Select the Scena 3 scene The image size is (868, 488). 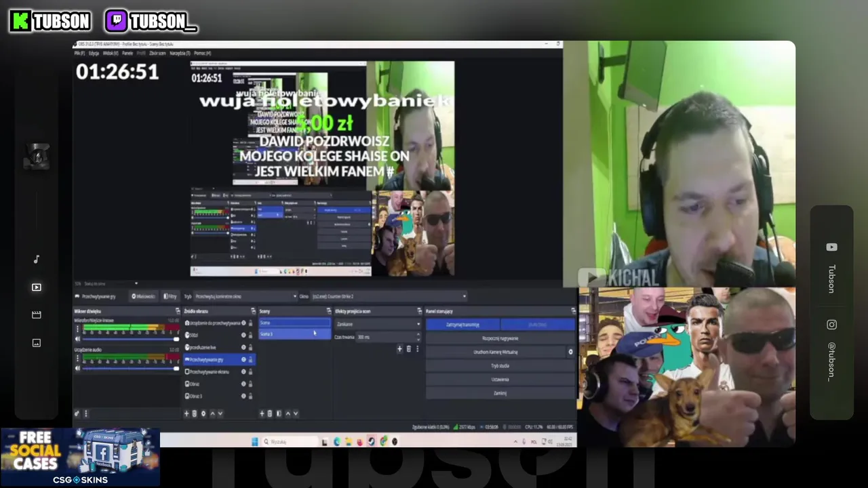[x=294, y=334]
